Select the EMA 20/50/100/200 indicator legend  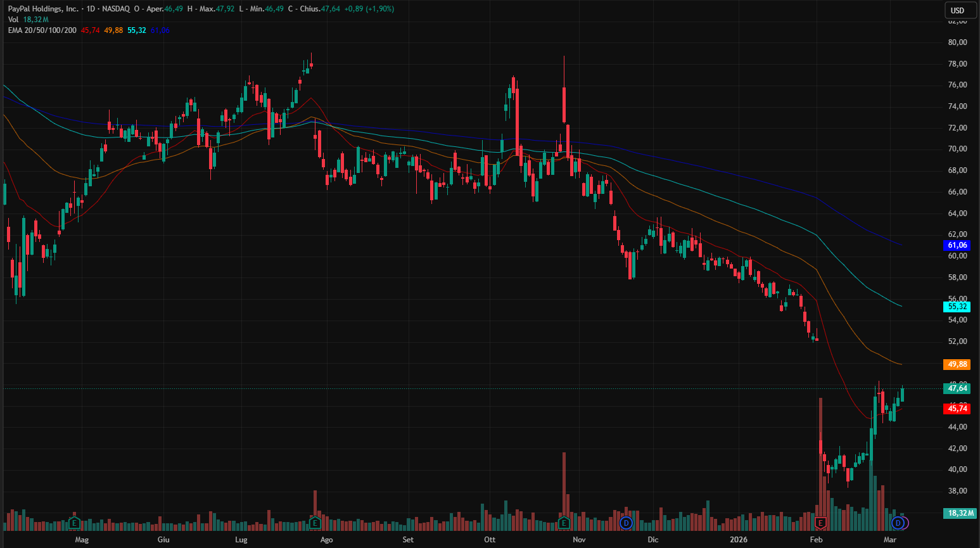coord(42,30)
